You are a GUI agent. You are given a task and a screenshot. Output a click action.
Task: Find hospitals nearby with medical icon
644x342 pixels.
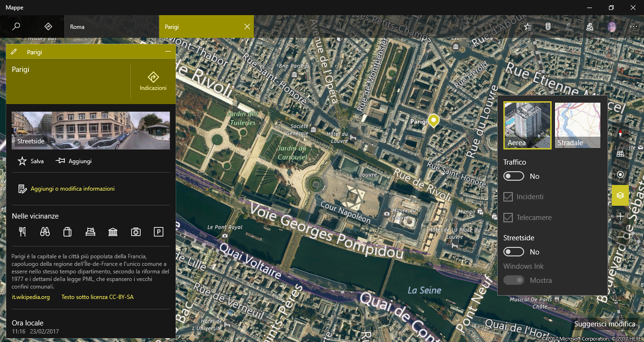coord(136,232)
